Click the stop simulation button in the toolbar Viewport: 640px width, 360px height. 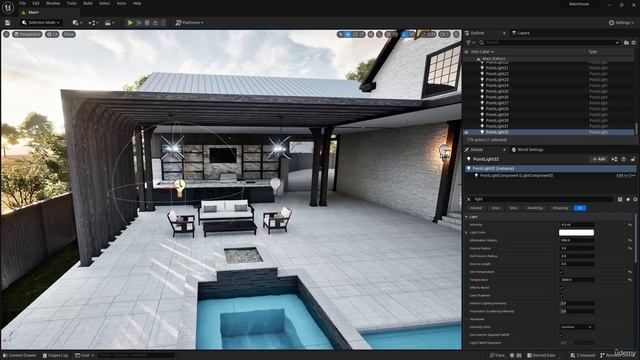[x=147, y=22]
